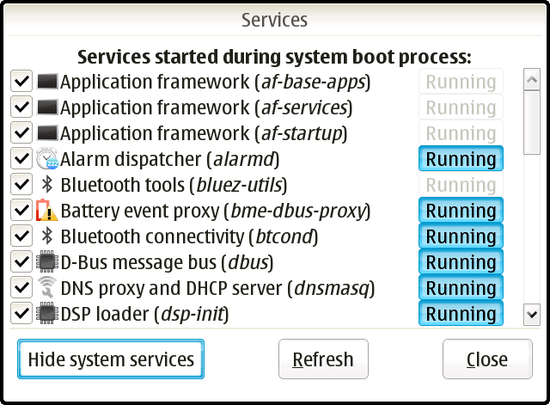Click the dsp-init chip icon
Viewport: 550px width, 405px height.
tap(47, 313)
